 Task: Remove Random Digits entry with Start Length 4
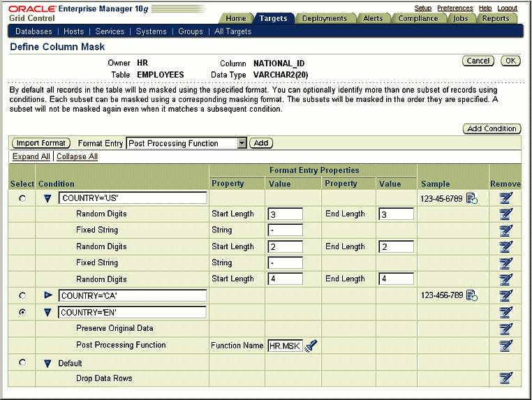click(505, 279)
